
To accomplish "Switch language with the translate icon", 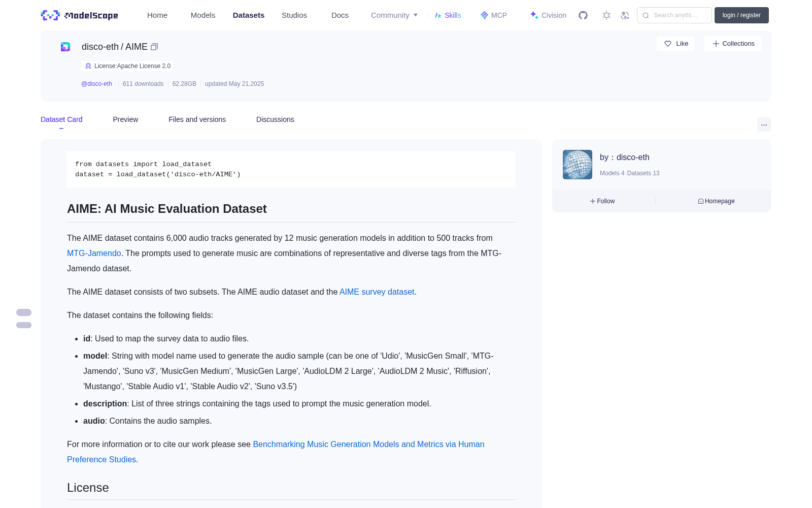I will point(625,15).
